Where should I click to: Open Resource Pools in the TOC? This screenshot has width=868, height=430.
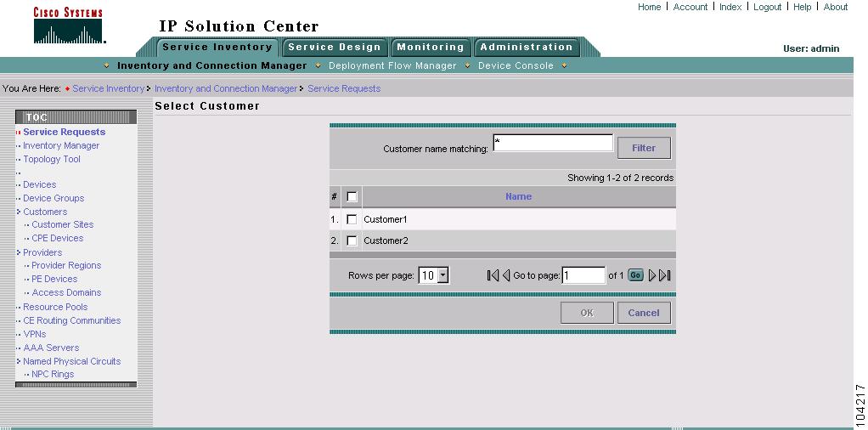(55, 307)
